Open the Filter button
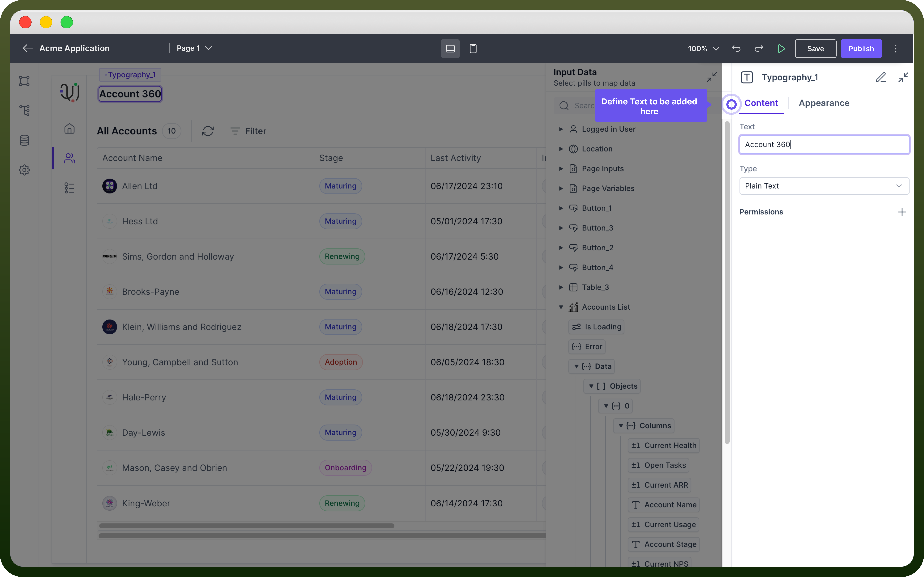This screenshot has height=577, width=924. point(248,131)
